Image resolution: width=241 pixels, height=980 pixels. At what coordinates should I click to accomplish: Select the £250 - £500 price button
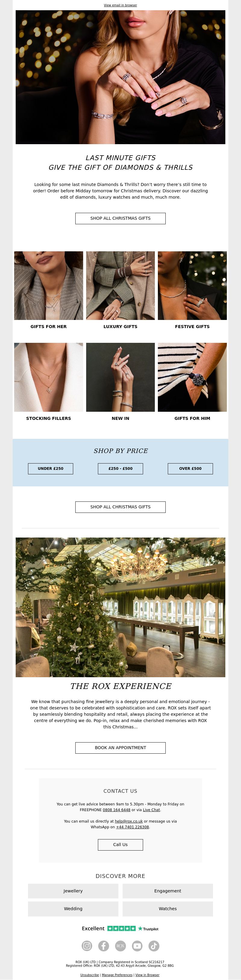pyautogui.click(x=120, y=468)
